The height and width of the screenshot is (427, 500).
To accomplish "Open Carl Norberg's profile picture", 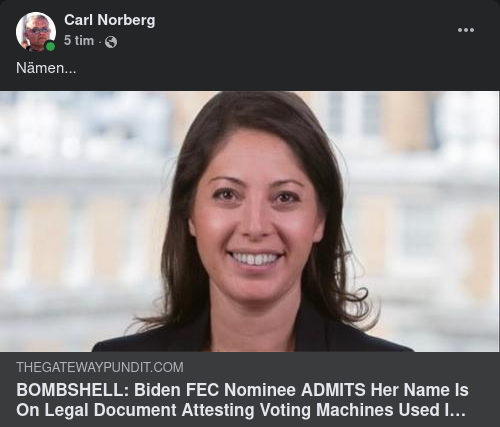I will tap(36, 32).
